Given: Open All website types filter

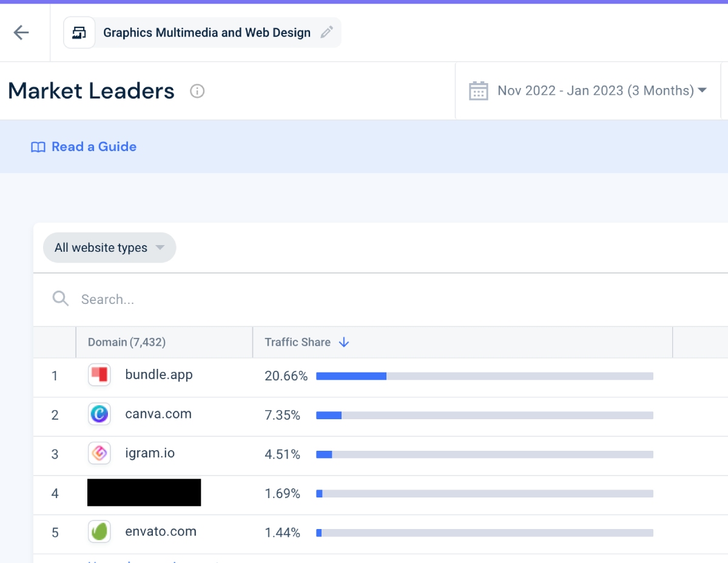Looking at the screenshot, I should [x=109, y=248].
